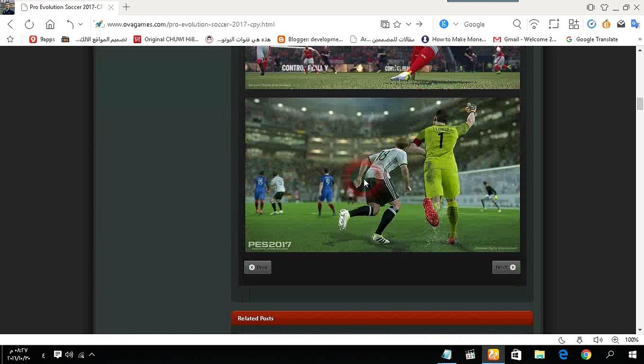Click the Related Posts header
The width and height of the screenshot is (644, 364).
click(382, 318)
